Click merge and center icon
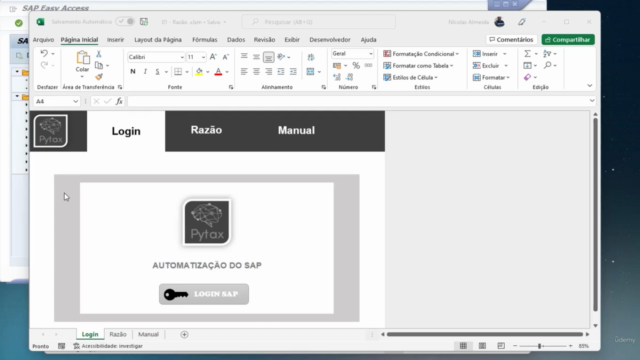640x360 pixels. pyautogui.click(x=311, y=72)
